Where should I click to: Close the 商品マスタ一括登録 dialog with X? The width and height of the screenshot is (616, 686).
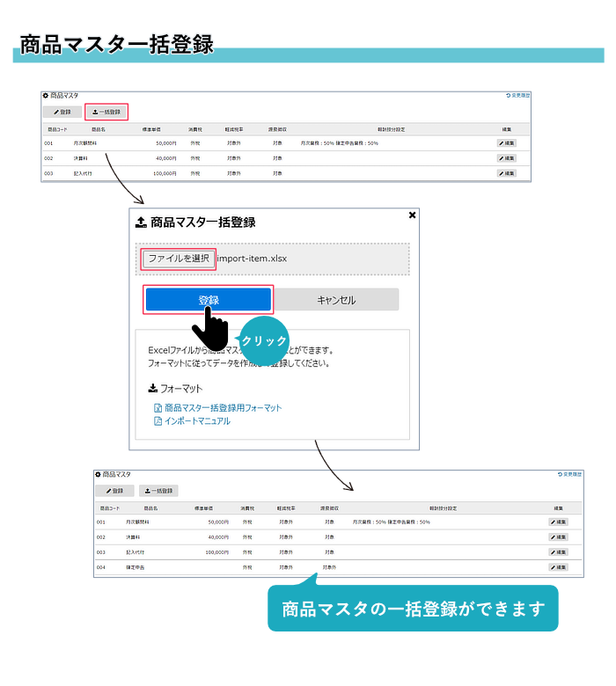click(x=412, y=215)
